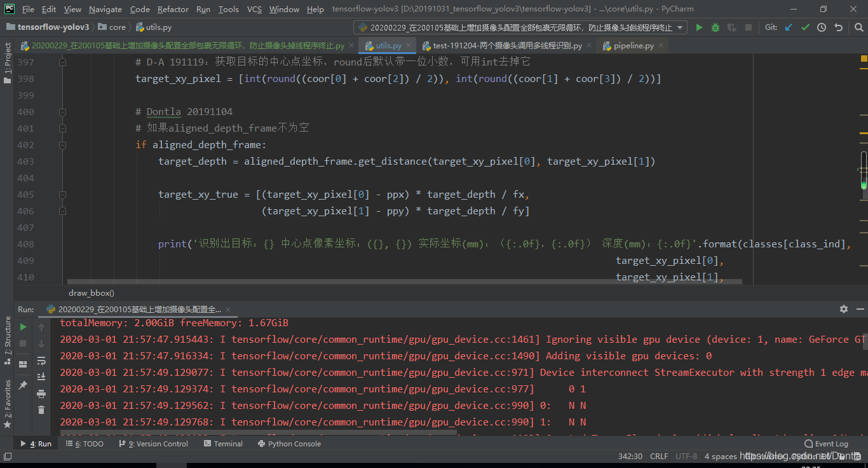Open the Version Control tool window
This screenshot has height=468, width=868.
[x=153, y=443]
